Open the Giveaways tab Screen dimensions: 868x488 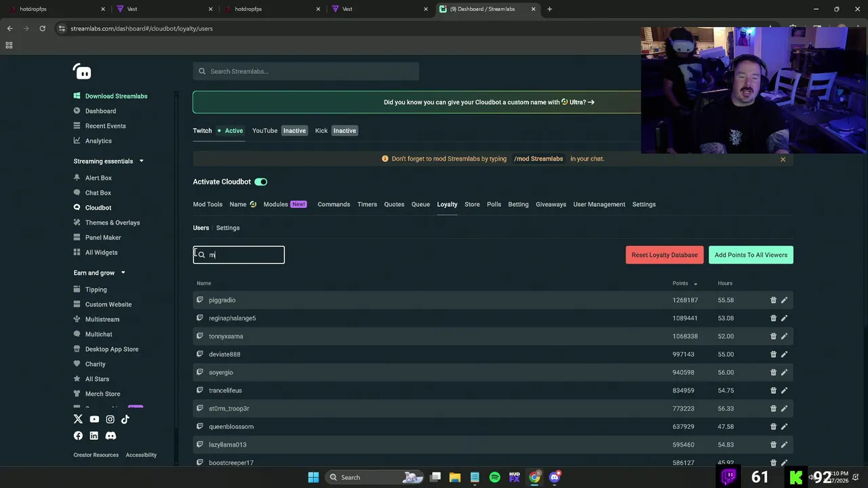[x=551, y=205]
